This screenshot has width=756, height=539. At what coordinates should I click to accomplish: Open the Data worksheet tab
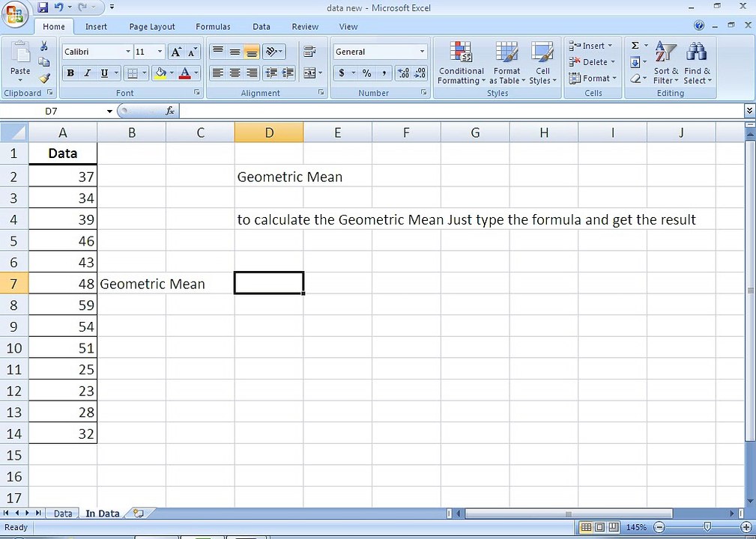(63, 514)
